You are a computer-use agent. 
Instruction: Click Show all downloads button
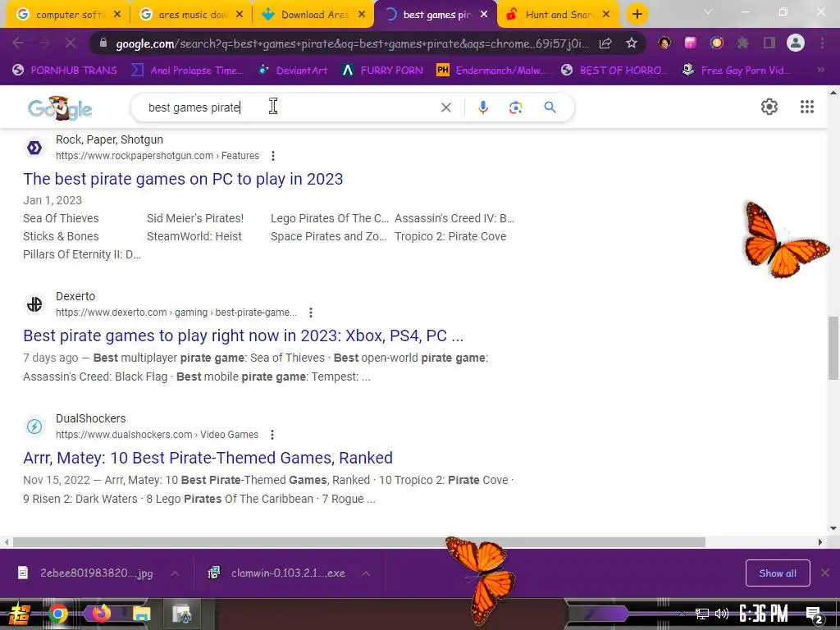coord(778,573)
